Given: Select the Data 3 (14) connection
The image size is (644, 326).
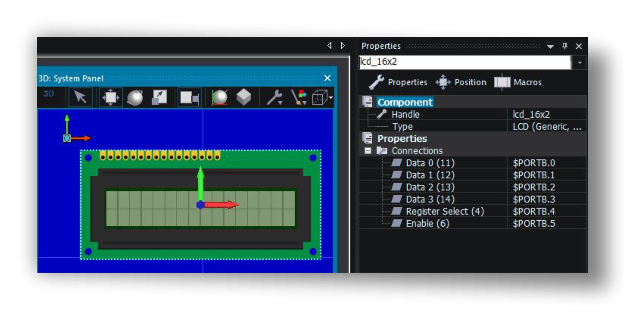Looking at the screenshot, I should [430, 199].
